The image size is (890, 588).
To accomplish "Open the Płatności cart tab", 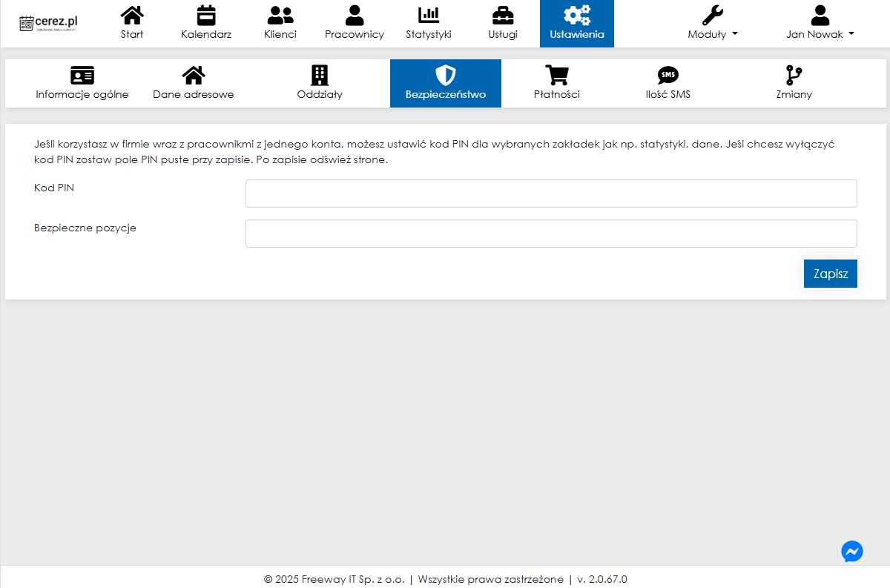I will (556, 83).
